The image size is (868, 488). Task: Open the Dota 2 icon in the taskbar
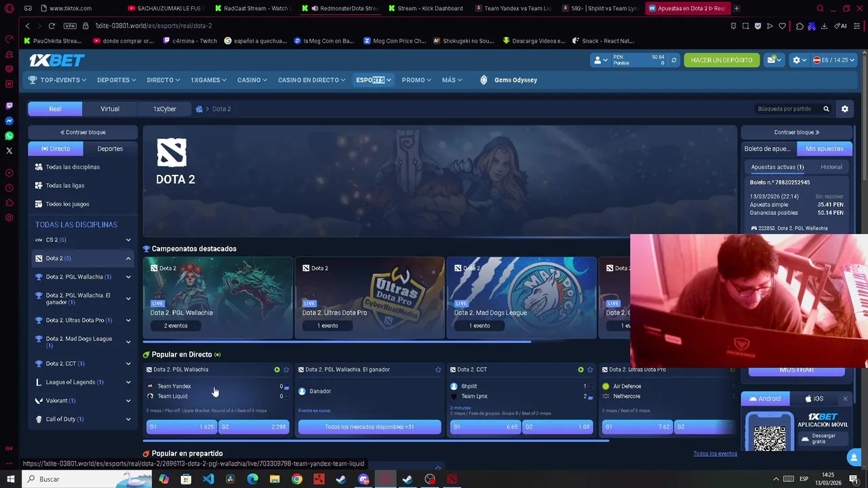[x=452, y=479]
